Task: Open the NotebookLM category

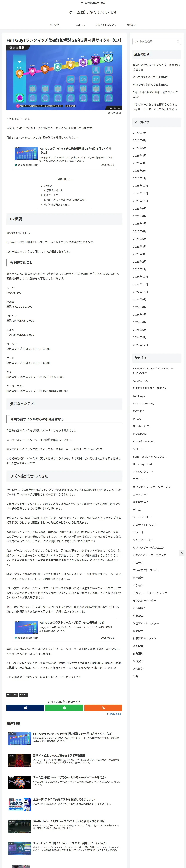Action: pos(141,426)
